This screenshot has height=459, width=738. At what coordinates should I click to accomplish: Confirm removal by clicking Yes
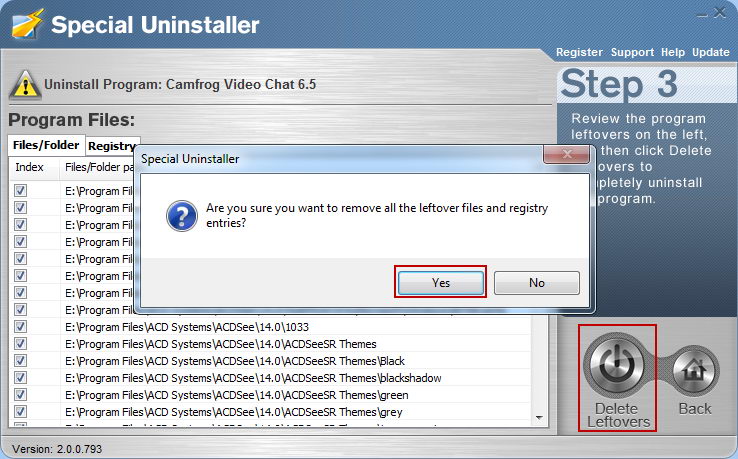[441, 282]
